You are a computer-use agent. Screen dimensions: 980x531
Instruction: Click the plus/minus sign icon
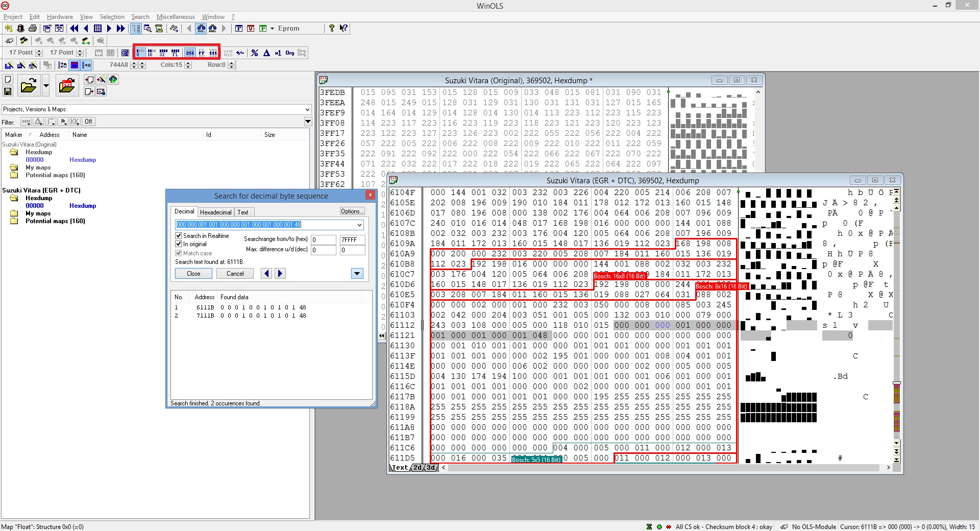coord(240,53)
